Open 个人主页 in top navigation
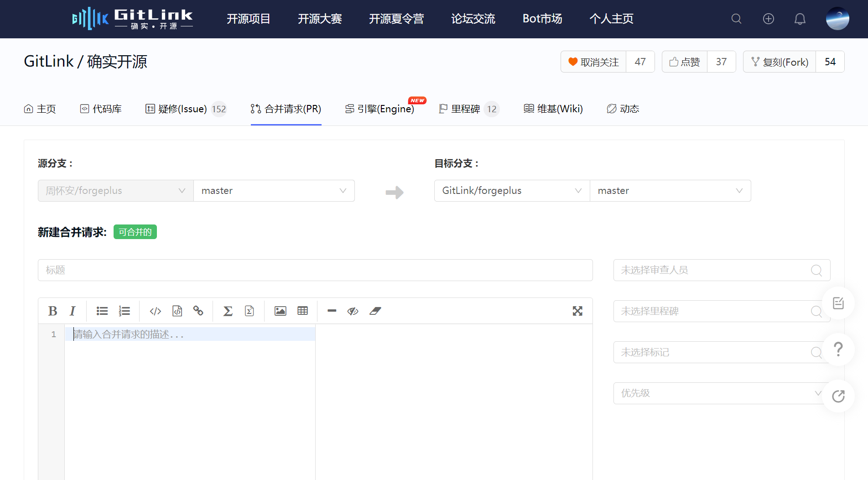This screenshot has height=480, width=868. pos(612,19)
